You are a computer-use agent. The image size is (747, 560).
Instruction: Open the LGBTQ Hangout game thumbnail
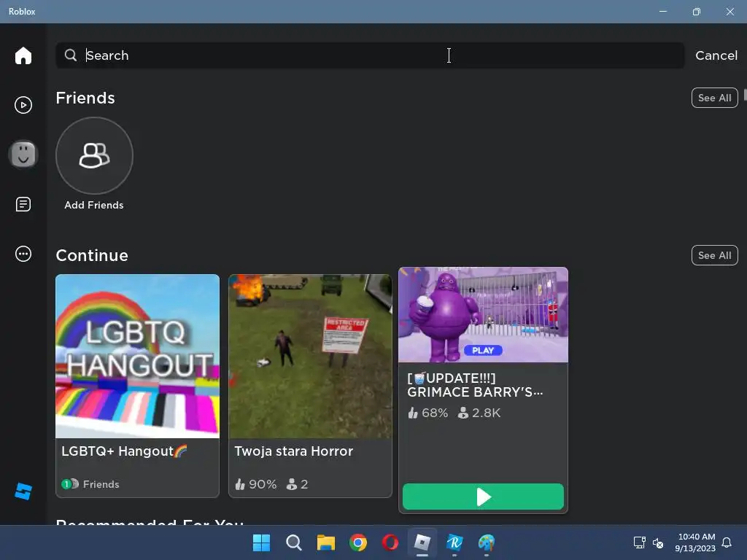point(137,356)
